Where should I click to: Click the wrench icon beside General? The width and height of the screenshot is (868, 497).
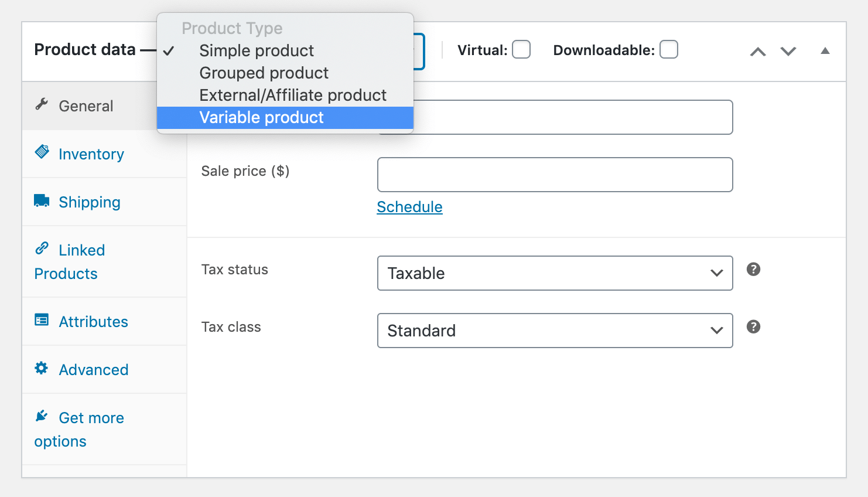click(41, 104)
